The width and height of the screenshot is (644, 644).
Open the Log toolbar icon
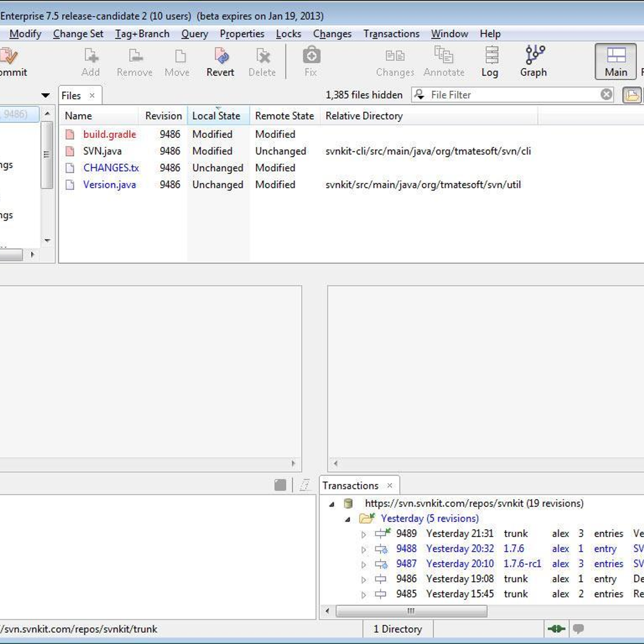click(492, 55)
